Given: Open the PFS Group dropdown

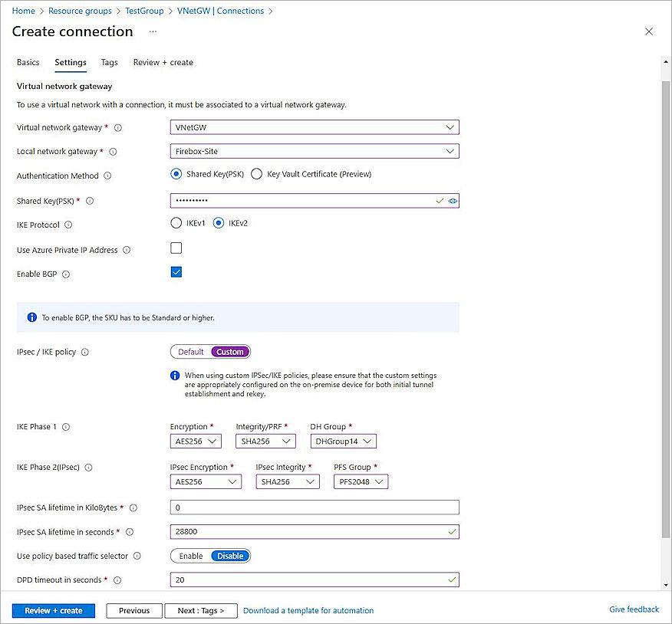Looking at the screenshot, I should (x=361, y=481).
